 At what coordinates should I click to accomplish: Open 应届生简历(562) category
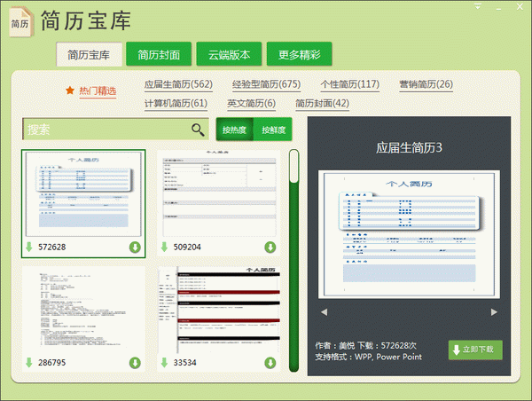click(x=178, y=84)
